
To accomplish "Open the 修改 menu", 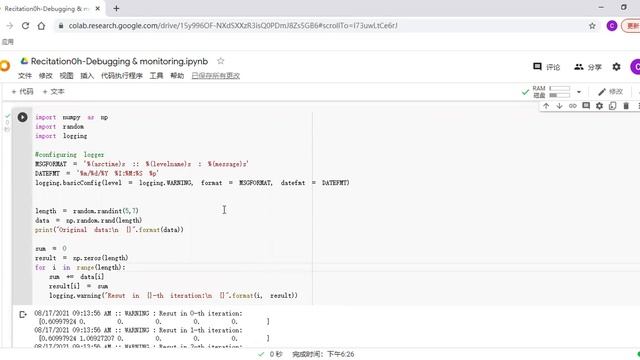I will (46, 76).
